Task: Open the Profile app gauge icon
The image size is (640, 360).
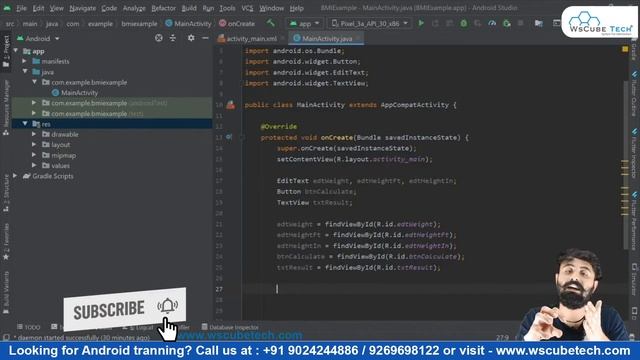Action: click(x=492, y=23)
